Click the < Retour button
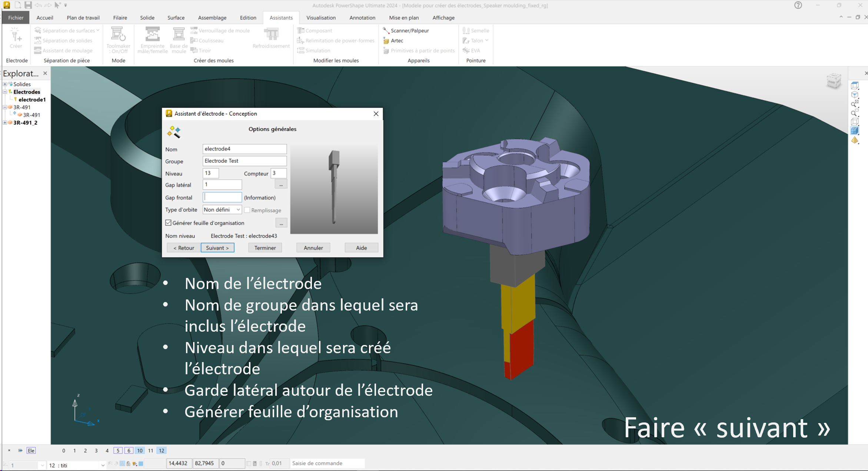Viewport: 868px width, 471px height. coord(184,248)
